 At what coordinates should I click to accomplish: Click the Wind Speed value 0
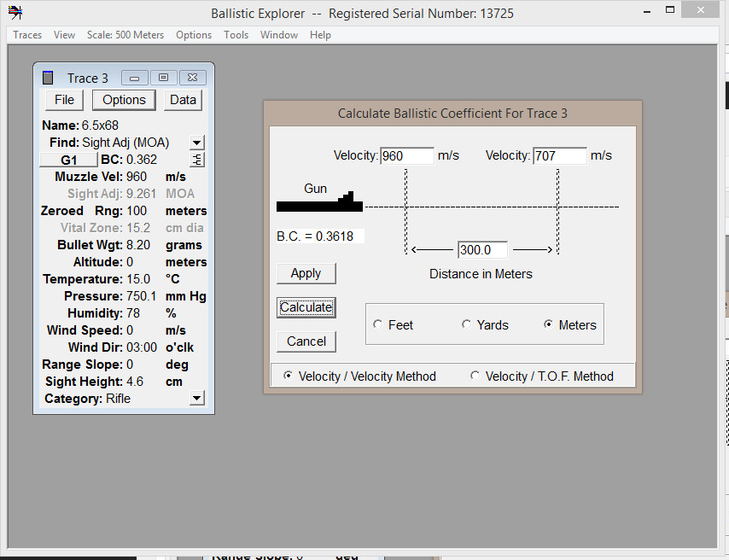click(x=130, y=330)
